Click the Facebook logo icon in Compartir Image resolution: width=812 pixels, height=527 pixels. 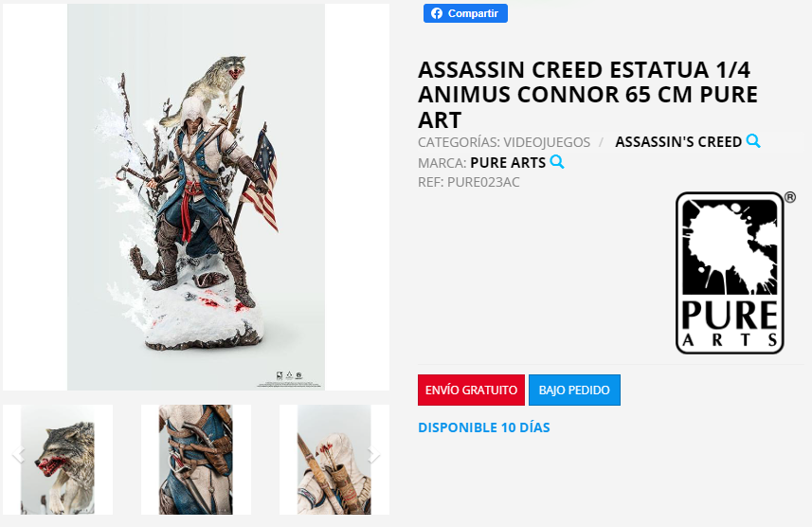click(437, 13)
